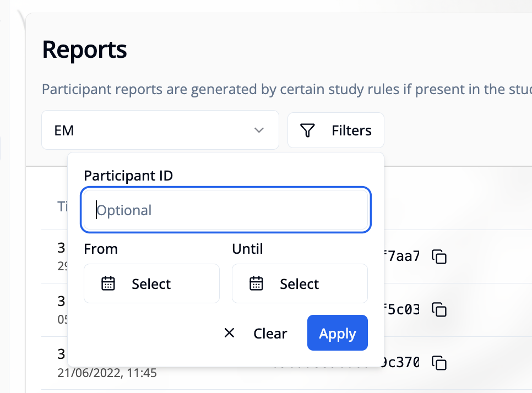Click the calendar icon under Until

257,283
